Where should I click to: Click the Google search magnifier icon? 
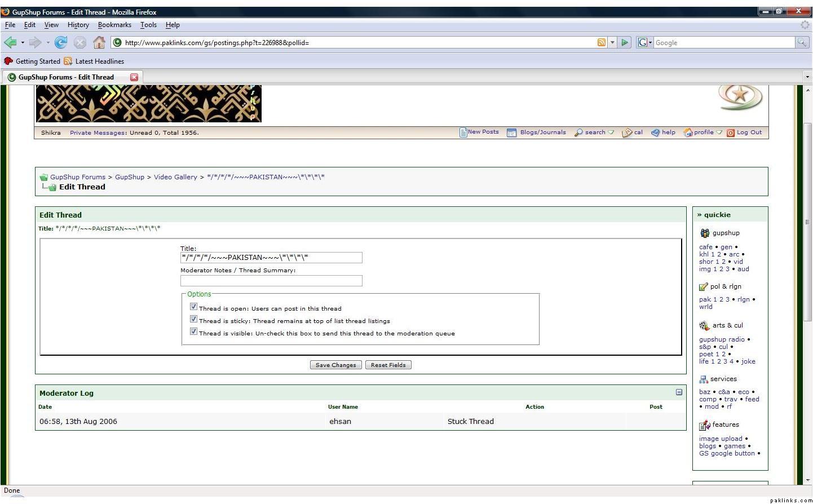pyautogui.click(x=801, y=42)
